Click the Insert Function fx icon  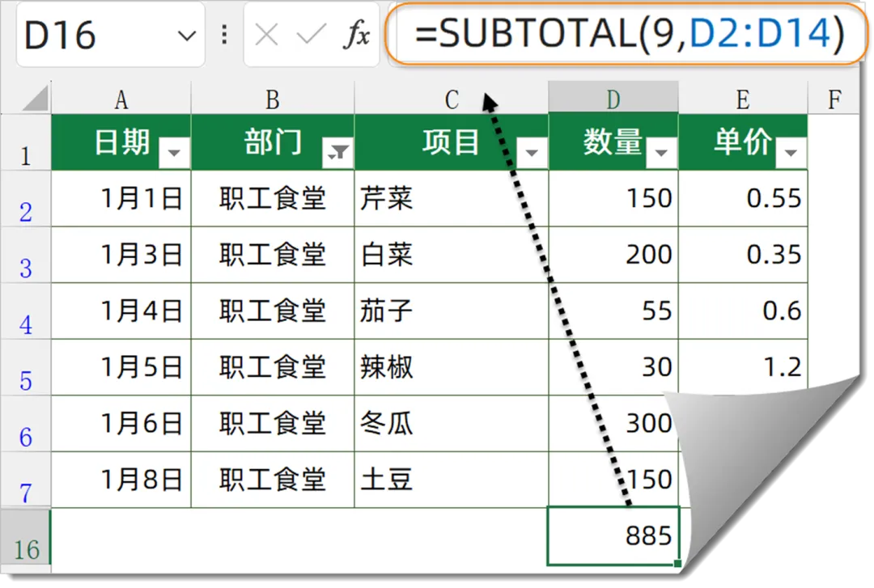(x=357, y=36)
